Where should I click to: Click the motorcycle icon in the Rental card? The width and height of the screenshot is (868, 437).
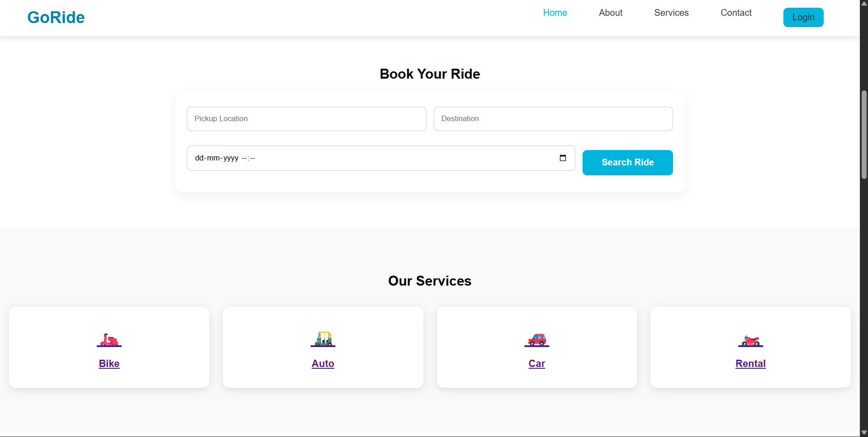point(750,340)
